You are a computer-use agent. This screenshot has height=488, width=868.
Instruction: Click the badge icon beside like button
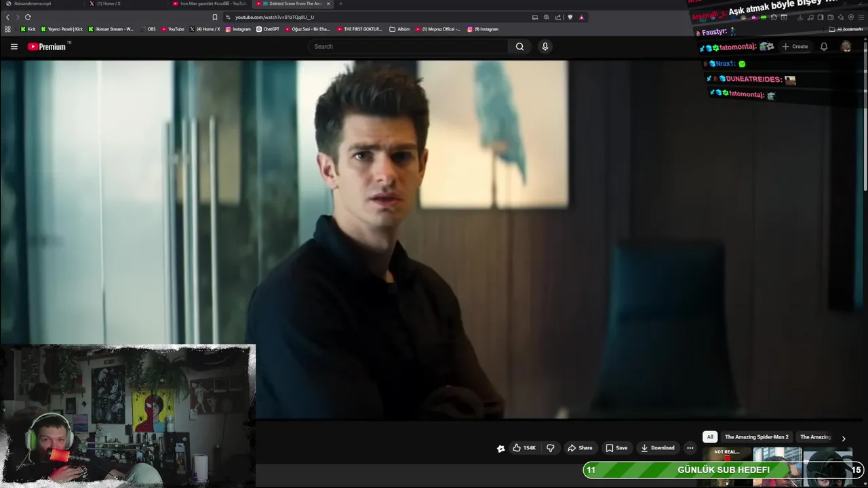[x=500, y=448]
